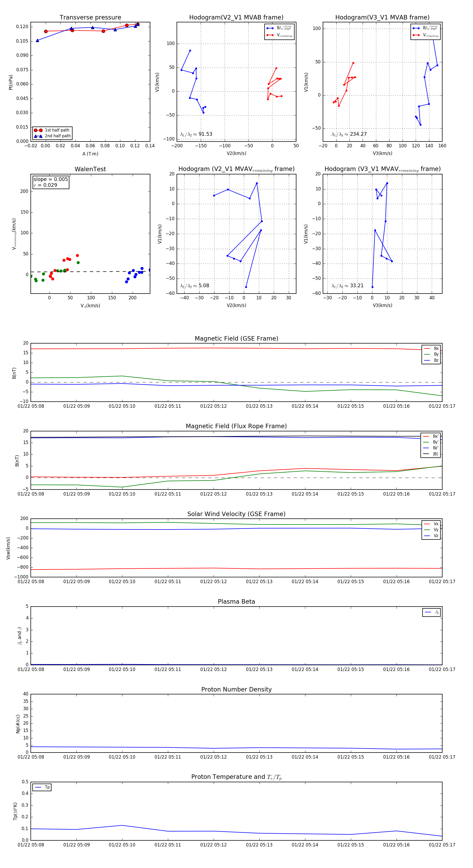
Task: Click the 'Hodogram(V3_V1 MVAB frame)' title
Action: pos(382,18)
